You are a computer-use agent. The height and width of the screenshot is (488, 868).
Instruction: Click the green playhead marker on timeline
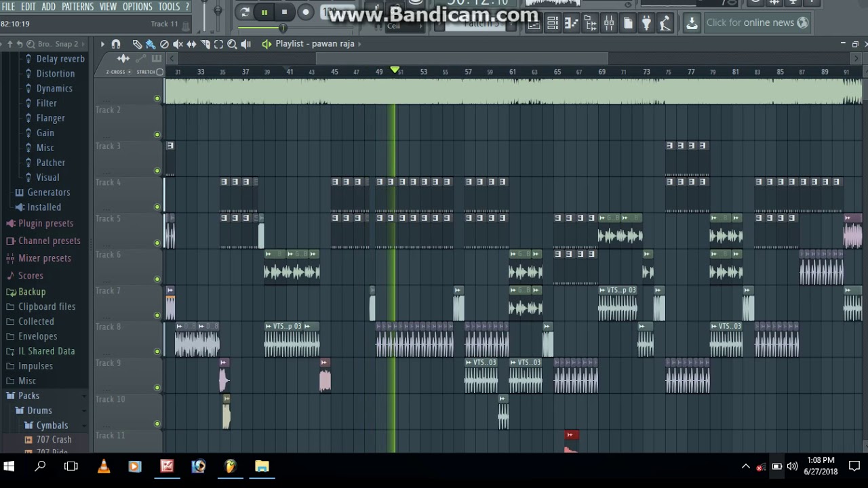[x=395, y=70]
